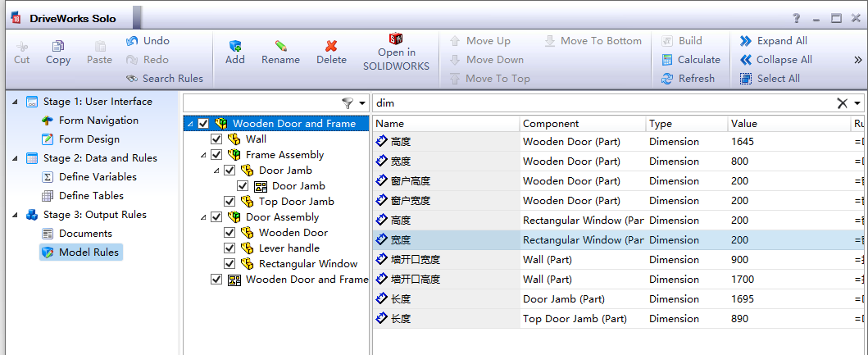The image size is (868, 355).
Task: Toggle the Rectangular Window checkbox
Action: pos(229,264)
